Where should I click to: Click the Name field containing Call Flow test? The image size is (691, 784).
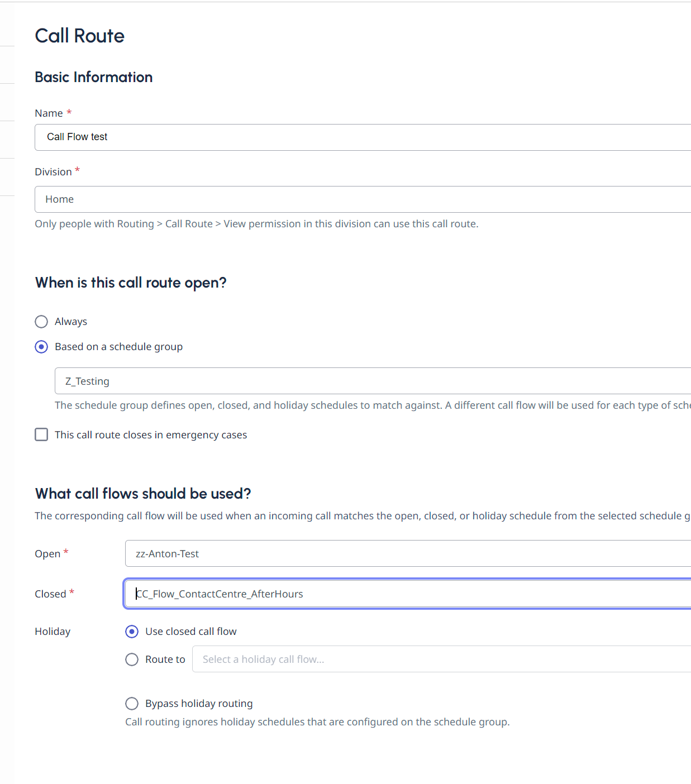click(x=363, y=137)
